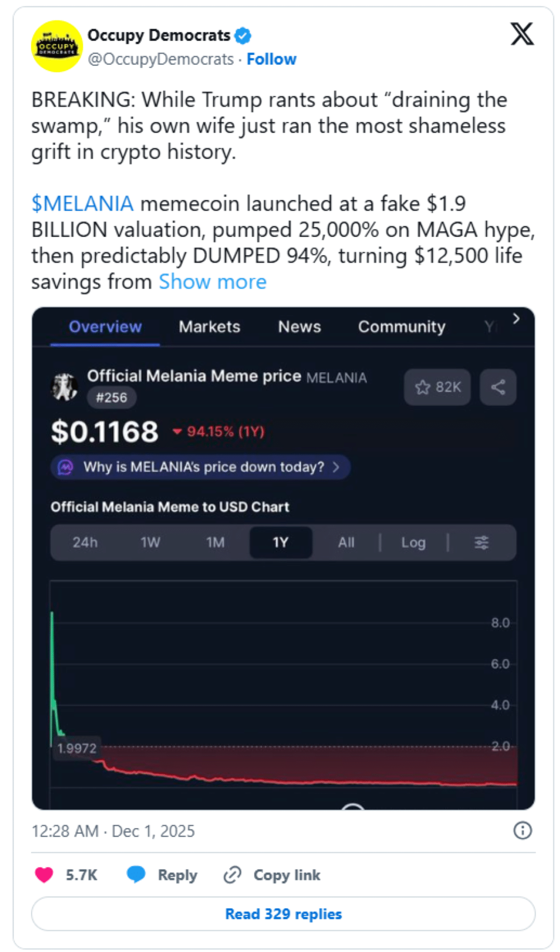
Task: Click the copy link chain icon
Action: [232, 875]
